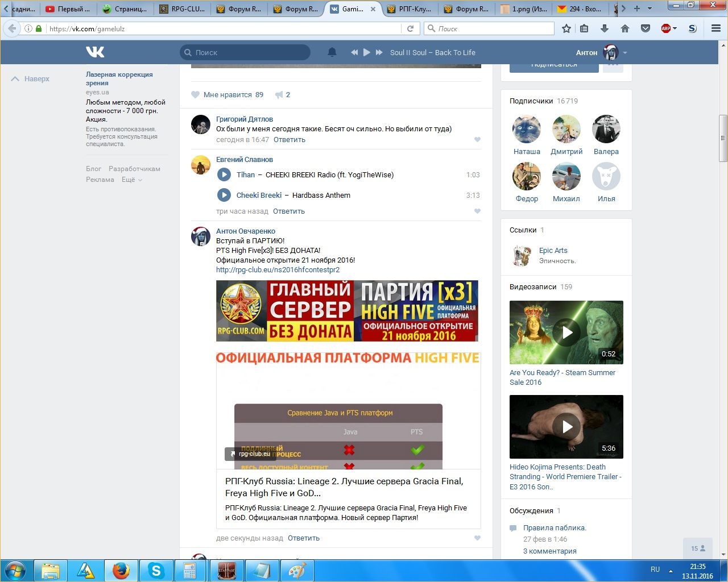The height and width of the screenshot is (582, 728).
Task: Switch to the 1.png image tab
Action: [x=524, y=9]
